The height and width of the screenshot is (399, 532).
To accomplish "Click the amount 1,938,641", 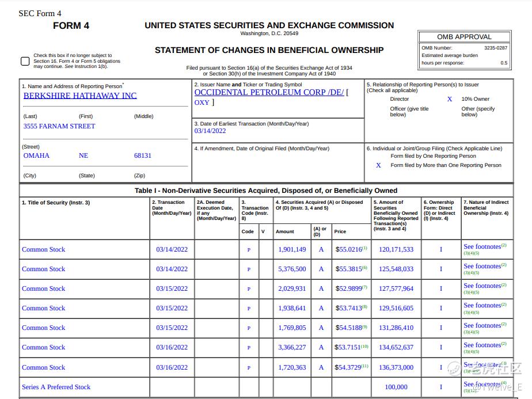I will (292, 309).
